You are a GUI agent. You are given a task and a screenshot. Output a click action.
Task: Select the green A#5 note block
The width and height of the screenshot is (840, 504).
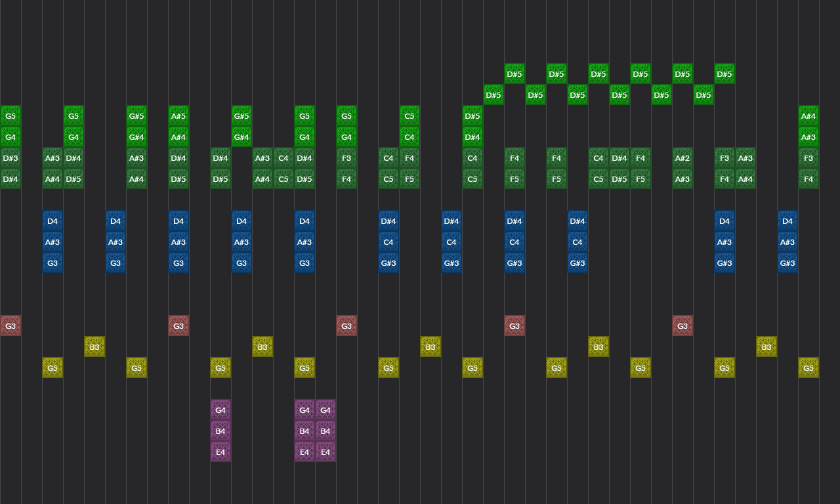178,116
